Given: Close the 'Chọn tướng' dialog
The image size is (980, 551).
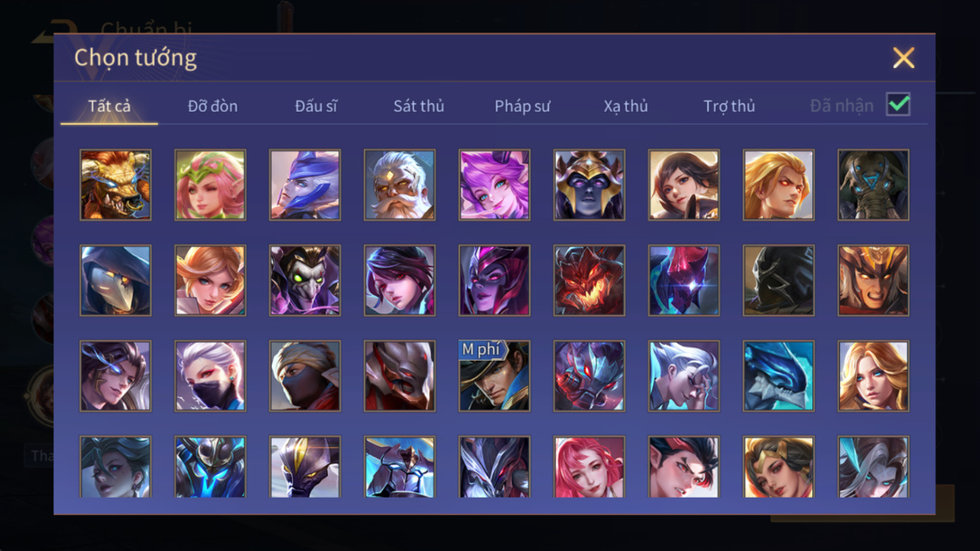Looking at the screenshot, I should pyautogui.click(x=903, y=58).
